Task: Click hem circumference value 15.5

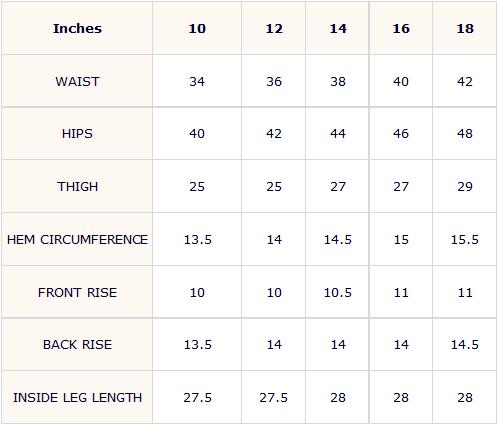Action: click(465, 239)
